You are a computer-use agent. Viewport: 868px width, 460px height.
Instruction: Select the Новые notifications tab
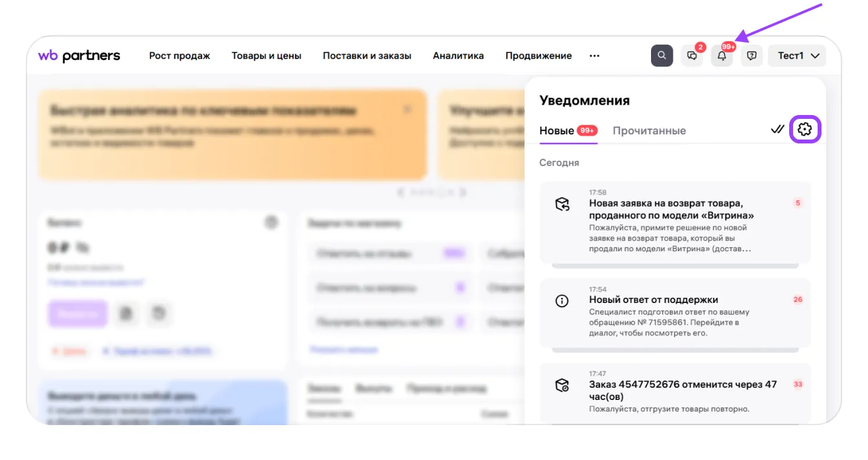pyautogui.click(x=557, y=131)
